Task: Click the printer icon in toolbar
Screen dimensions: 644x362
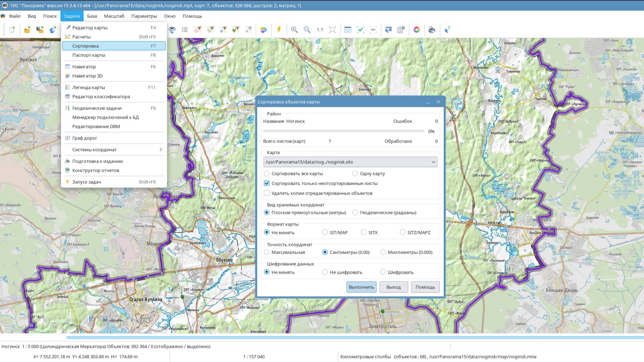Action: coord(432,30)
